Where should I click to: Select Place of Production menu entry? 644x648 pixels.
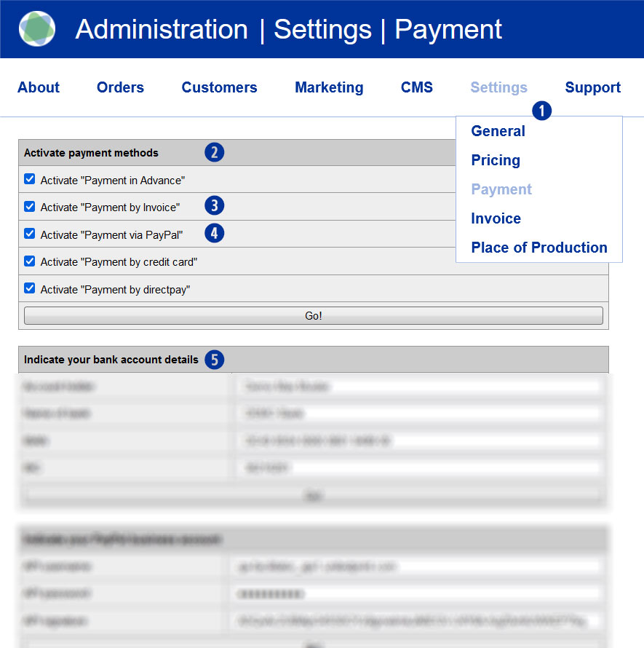(x=538, y=248)
